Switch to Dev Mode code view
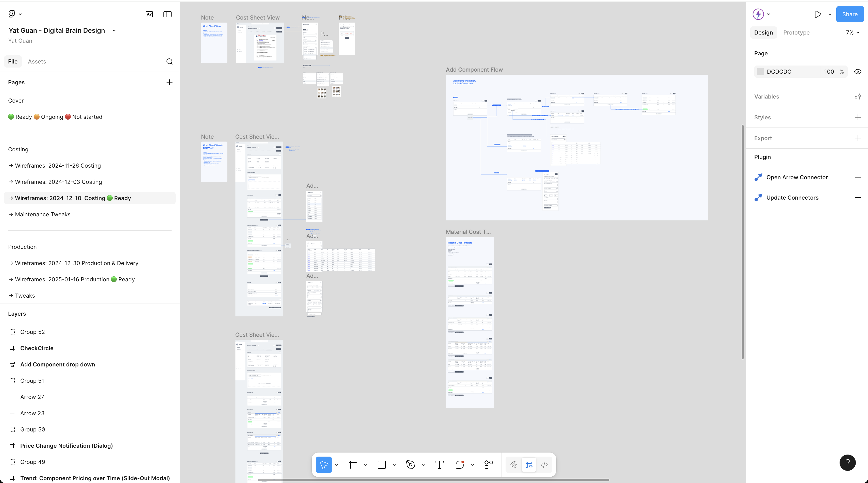The height and width of the screenshot is (483, 868). 544,465
